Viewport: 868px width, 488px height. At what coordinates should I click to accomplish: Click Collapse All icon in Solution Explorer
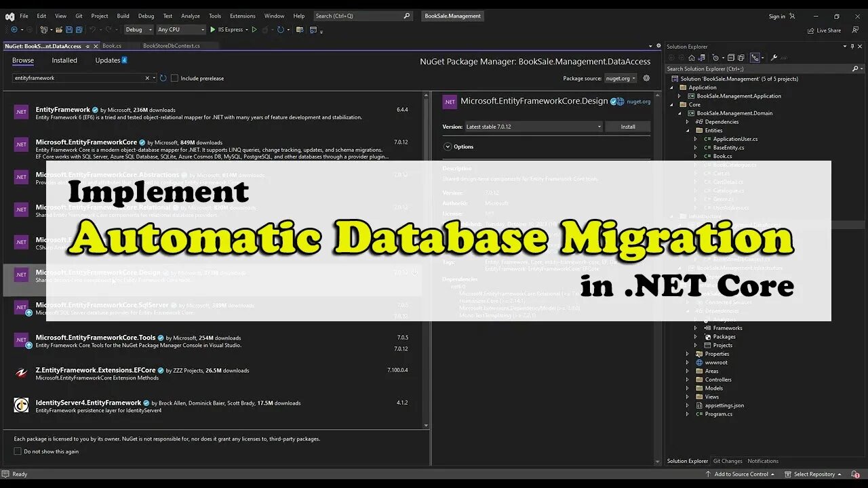732,58
